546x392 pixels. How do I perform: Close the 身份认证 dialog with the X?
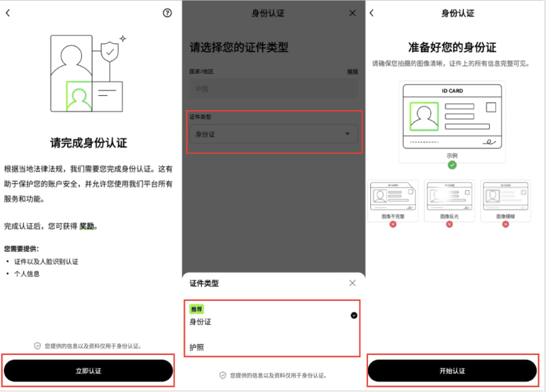coord(352,13)
